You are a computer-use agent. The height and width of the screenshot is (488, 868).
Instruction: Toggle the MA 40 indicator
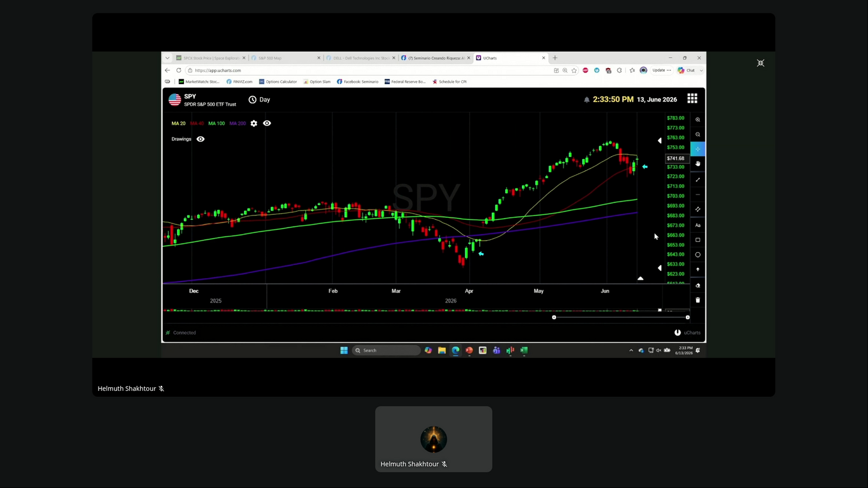coord(196,123)
